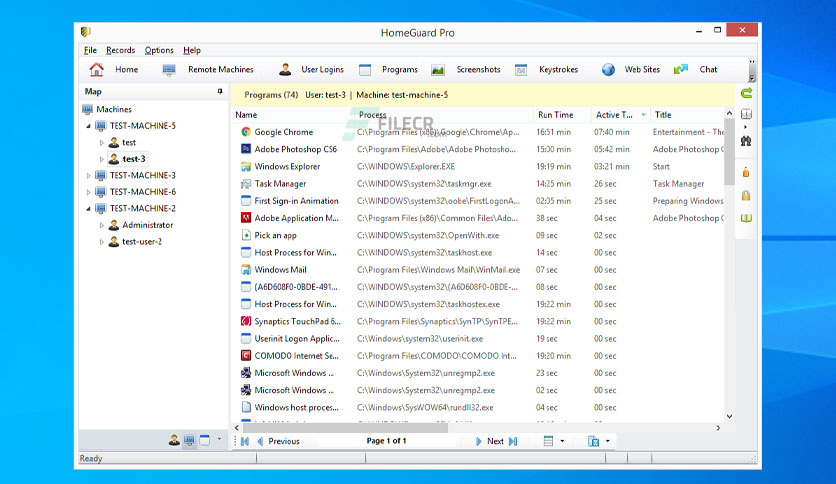Click the Synaptics TouchPad program icon
Image resolution: width=836 pixels, height=484 pixels.
click(x=246, y=321)
